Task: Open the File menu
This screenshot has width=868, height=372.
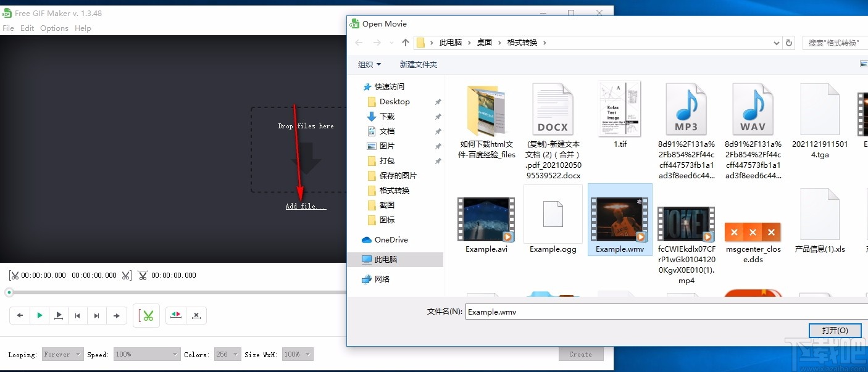Action: [x=8, y=28]
